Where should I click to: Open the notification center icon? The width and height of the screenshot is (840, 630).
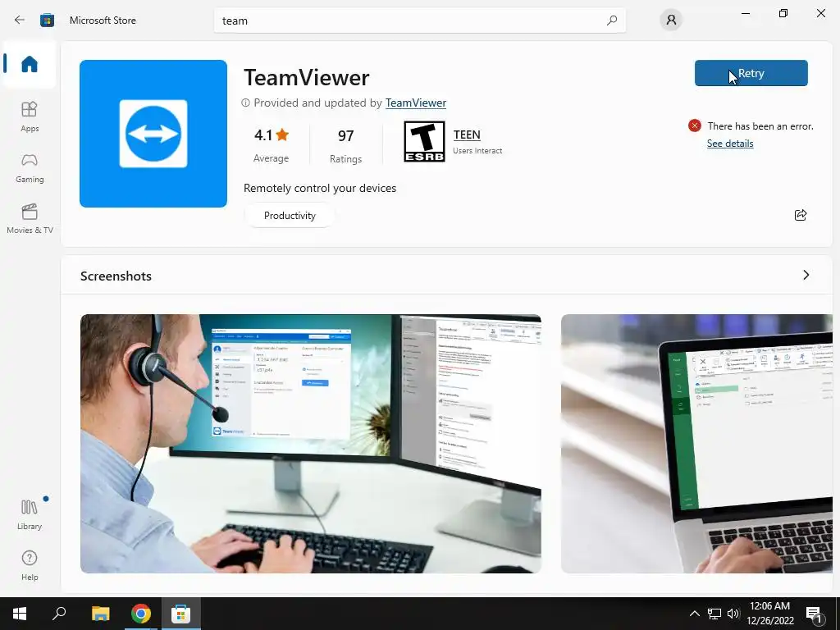(x=814, y=614)
